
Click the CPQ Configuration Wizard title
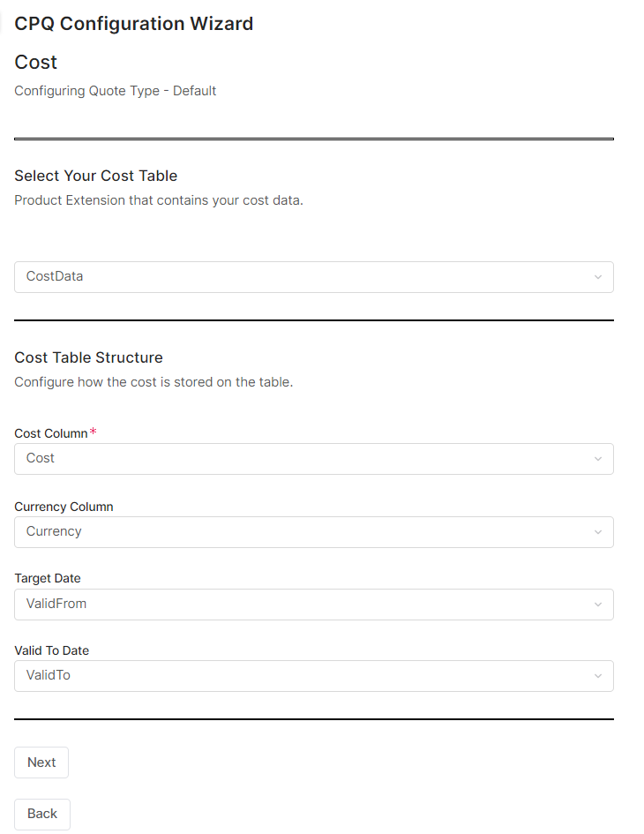(x=134, y=24)
